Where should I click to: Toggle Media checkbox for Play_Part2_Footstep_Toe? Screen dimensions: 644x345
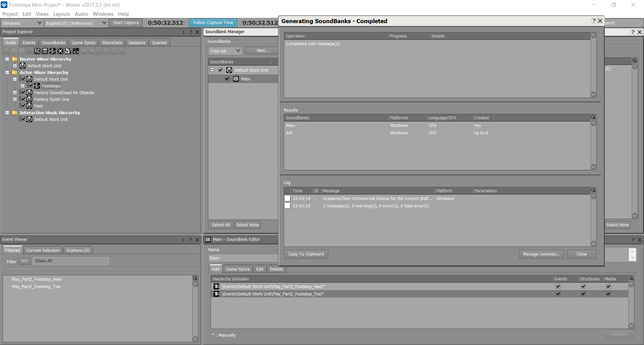(x=608, y=294)
